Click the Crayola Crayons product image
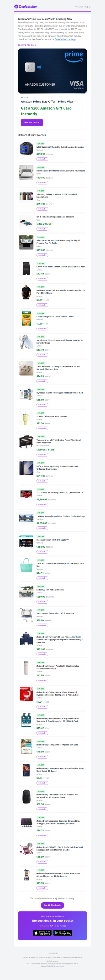 [26, 318]
